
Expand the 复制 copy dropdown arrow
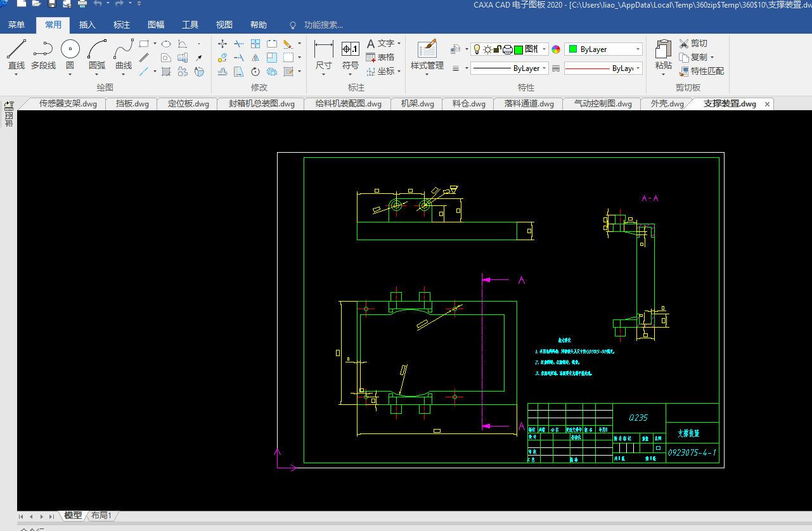(712, 58)
